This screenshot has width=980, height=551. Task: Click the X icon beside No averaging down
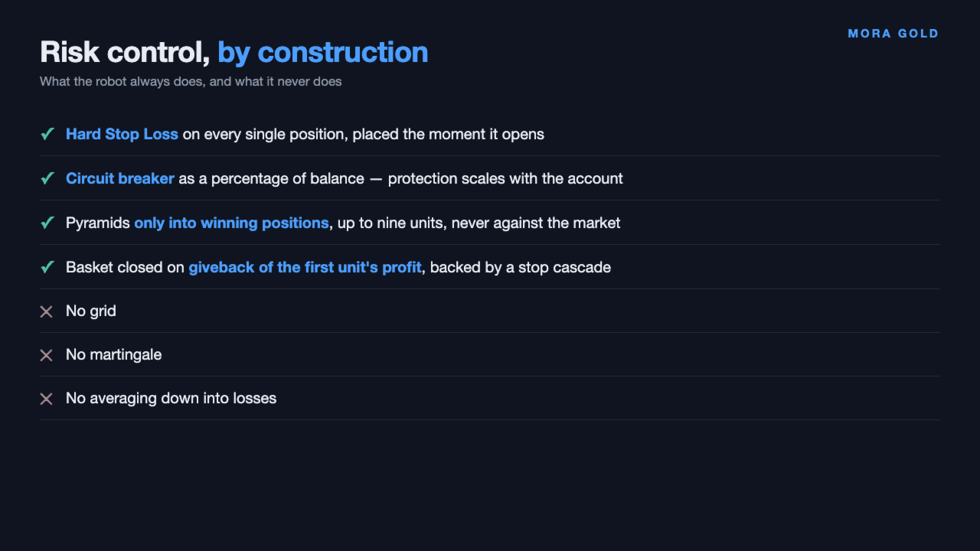47,399
